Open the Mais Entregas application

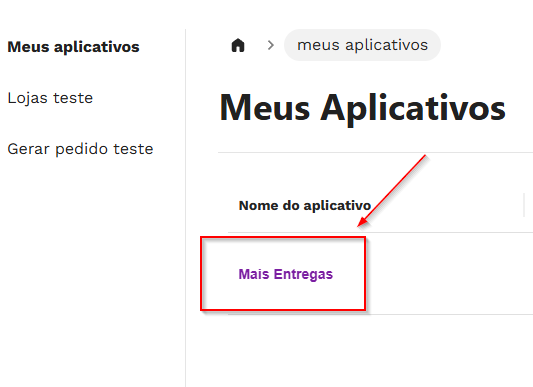coord(286,274)
